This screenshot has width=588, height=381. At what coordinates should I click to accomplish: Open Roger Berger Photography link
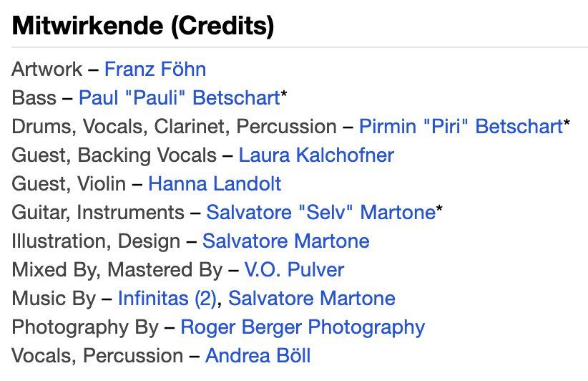click(x=303, y=327)
